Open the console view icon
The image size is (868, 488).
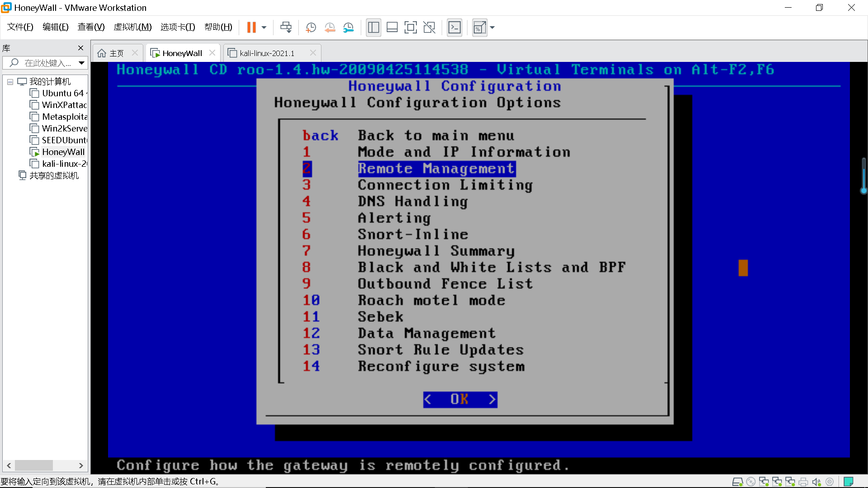[454, 28]
